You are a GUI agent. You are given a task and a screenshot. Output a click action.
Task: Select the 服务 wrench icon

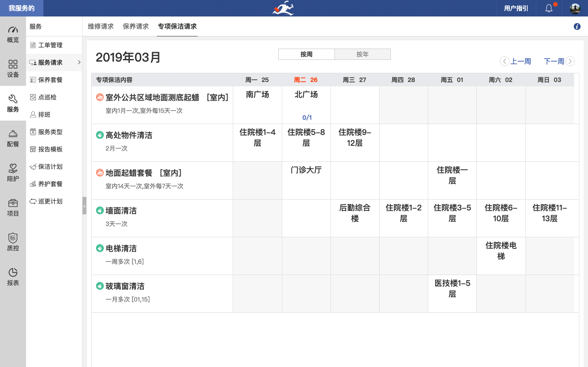point(13,99)
